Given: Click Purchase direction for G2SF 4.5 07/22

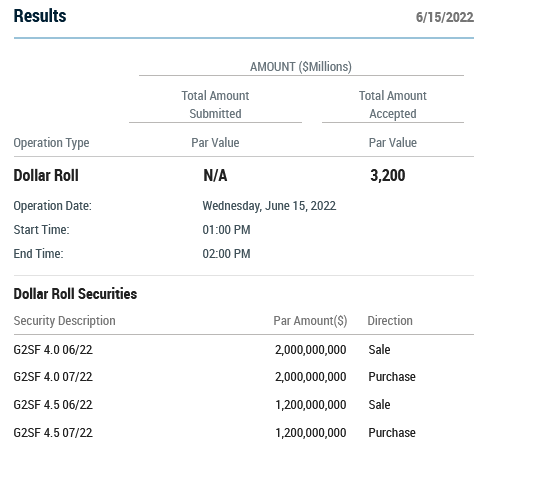Looking at the screenshot, I should 392,433.
